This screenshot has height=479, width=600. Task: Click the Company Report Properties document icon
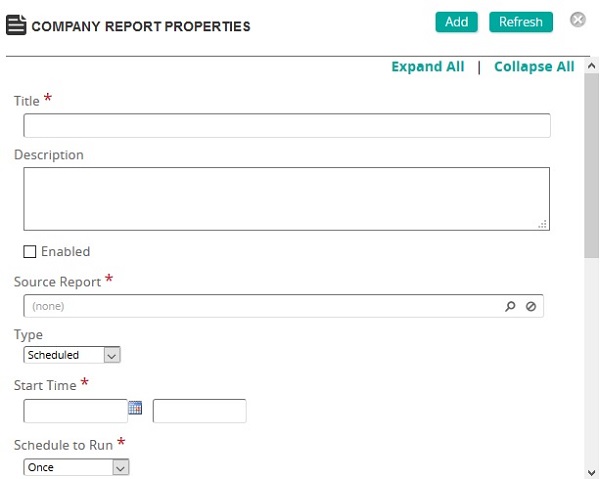click(17, 24)
